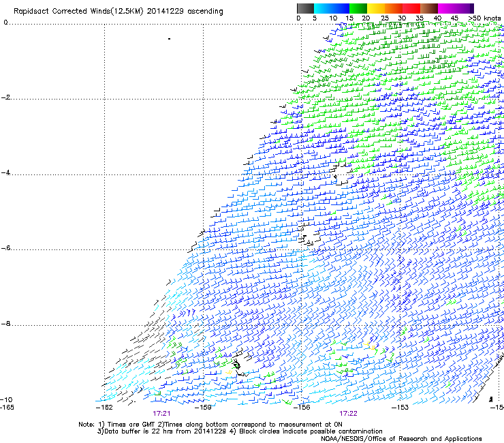Viewport: 504px width, 443px height.
Task: Click the legend label '35'
Action: [420, 18]
